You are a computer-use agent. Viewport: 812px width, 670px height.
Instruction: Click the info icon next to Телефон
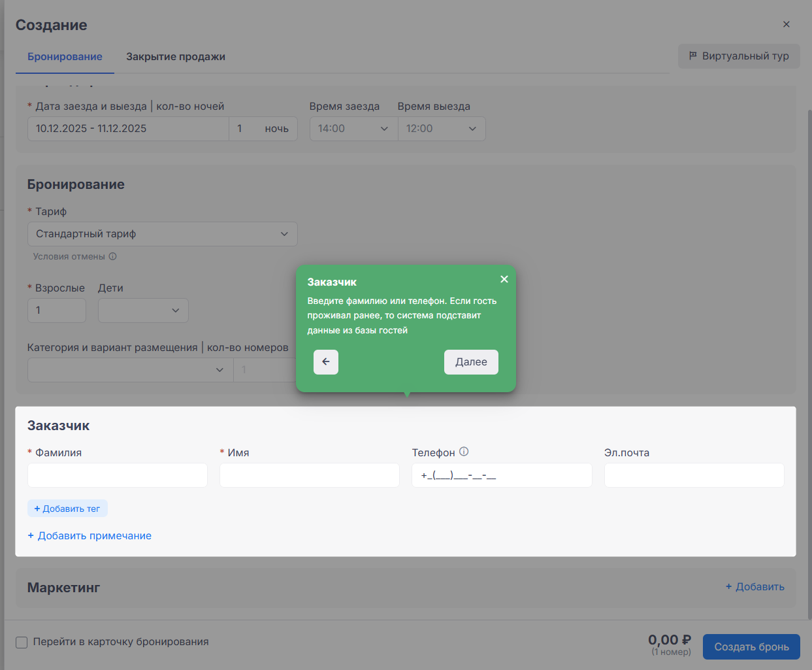tap(464, 452)
